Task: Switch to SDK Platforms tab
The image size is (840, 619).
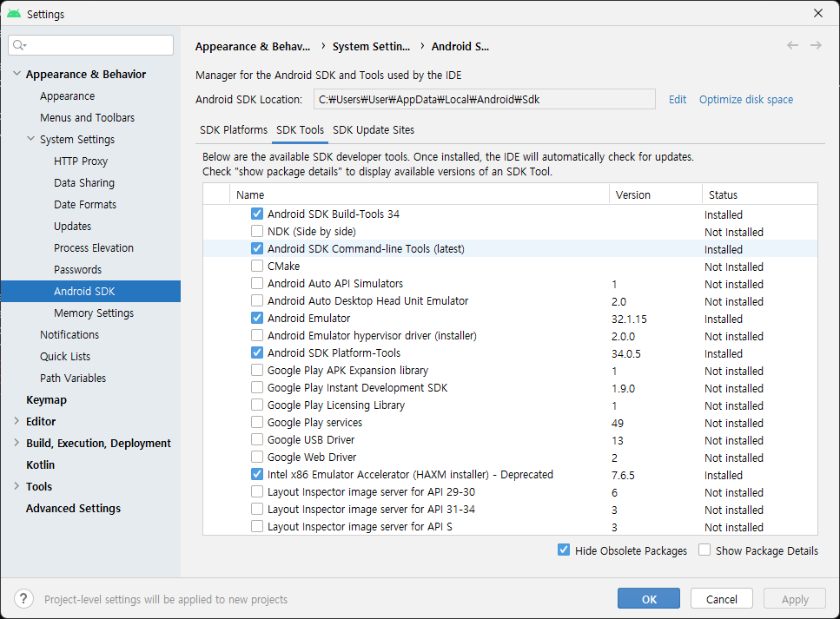Action: coord(234,129)
